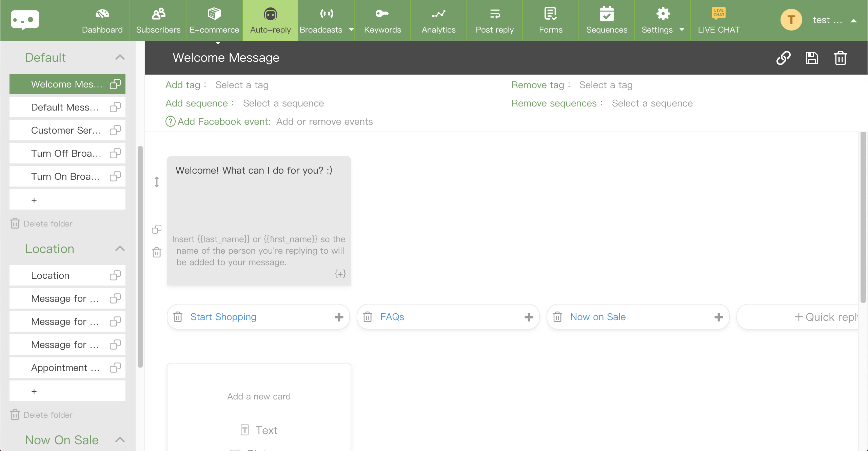Viewport: 868px width, 451px height.
Task: Collapse the Location folder
Action: tap(120, 249)
